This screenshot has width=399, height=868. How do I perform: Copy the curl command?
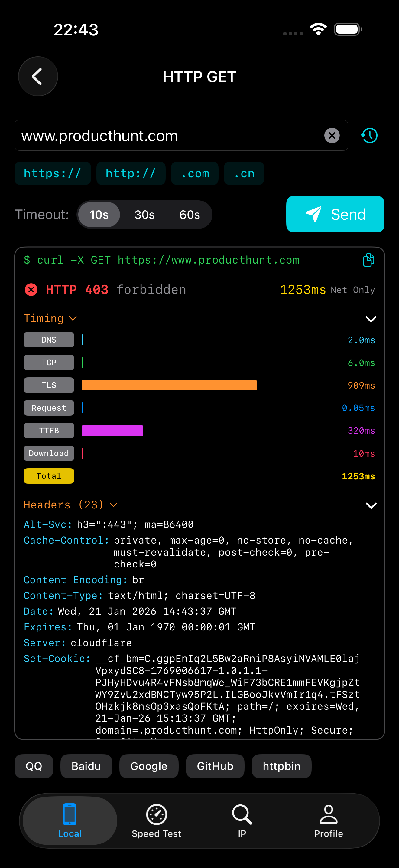click(x=368, y=260)
